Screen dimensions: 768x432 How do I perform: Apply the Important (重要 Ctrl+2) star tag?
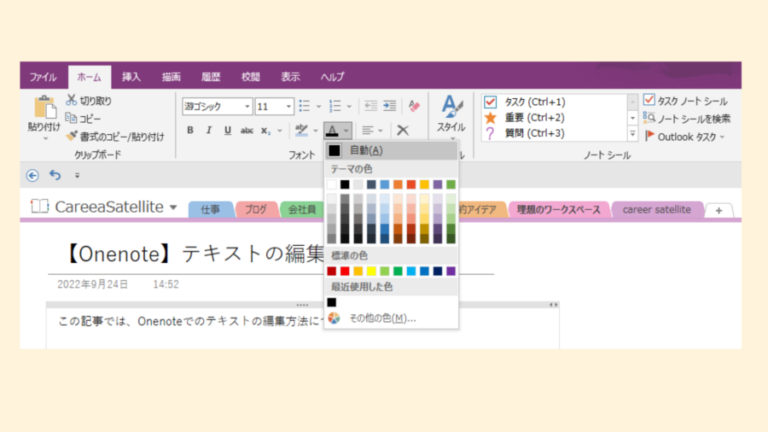point(490,118)
